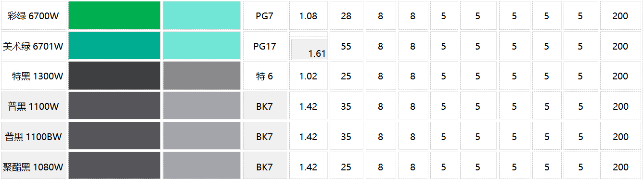This screenshot has width=644, height=180.
Task: Click the 55 value in 美术绿 row
Action: [x=346, y=46]
